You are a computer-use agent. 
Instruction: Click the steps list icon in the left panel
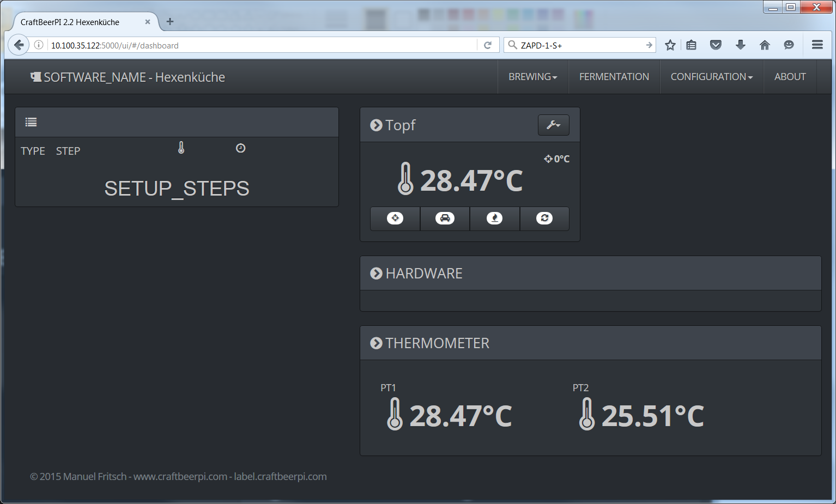coord(31,122)
